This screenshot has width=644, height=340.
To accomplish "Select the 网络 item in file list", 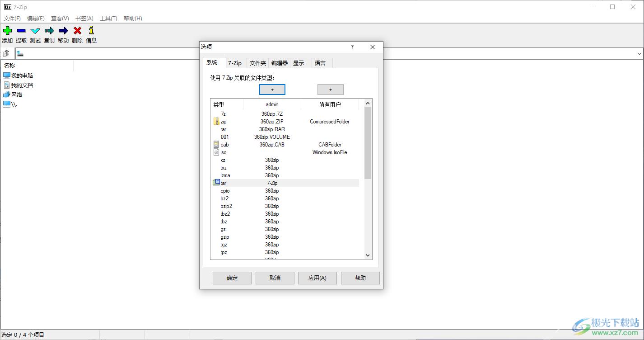I will (x=13, y=94).
